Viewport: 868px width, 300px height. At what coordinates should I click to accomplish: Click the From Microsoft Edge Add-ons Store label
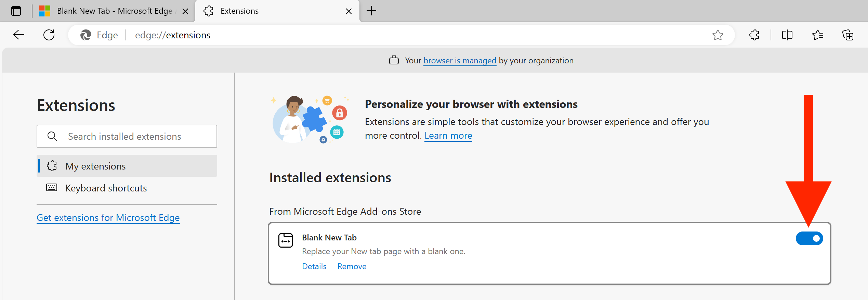(x=345, y=212)
